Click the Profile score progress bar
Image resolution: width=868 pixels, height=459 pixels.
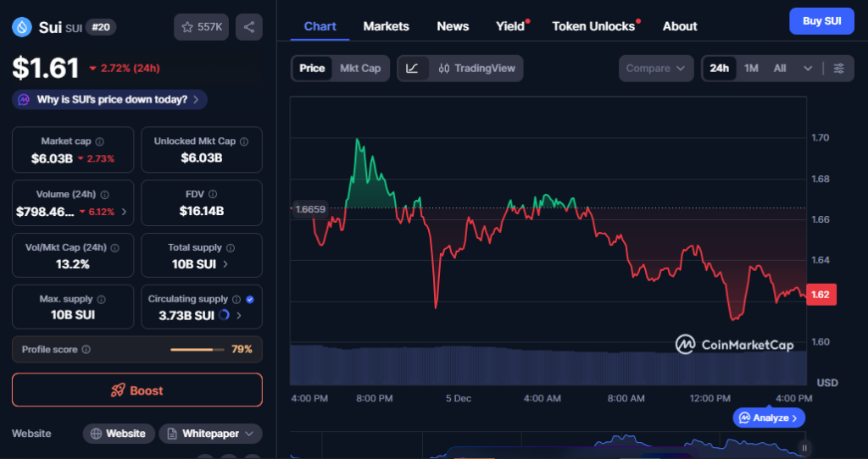point(197,350)
